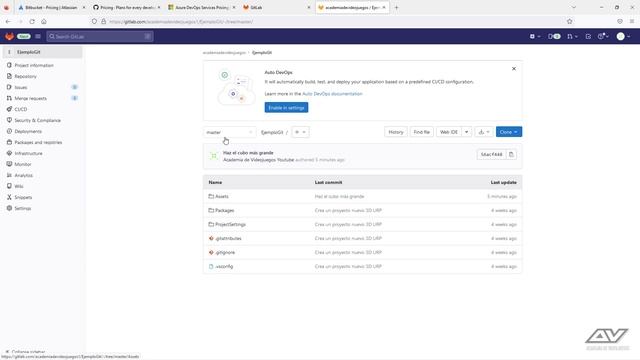Click the Analytics sidebar icon
The height and width of the screenshot is (360, 640).
tap(9, 175)
